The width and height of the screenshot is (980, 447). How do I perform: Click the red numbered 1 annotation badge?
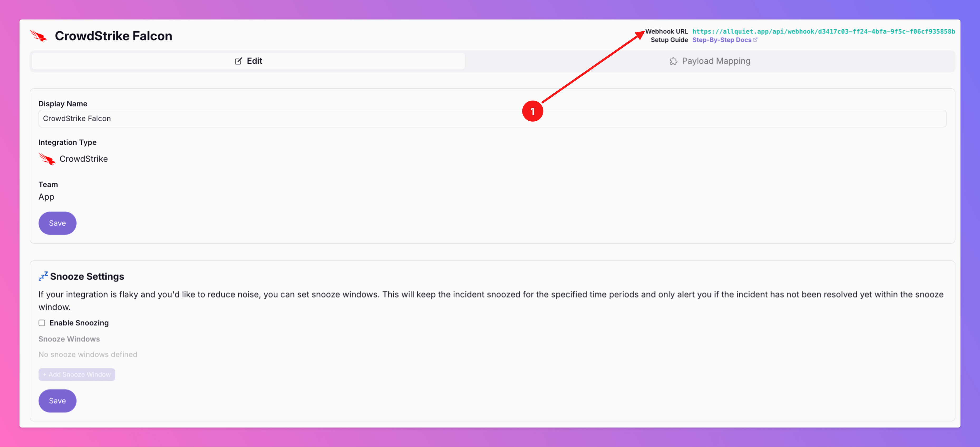coord(532,111)
